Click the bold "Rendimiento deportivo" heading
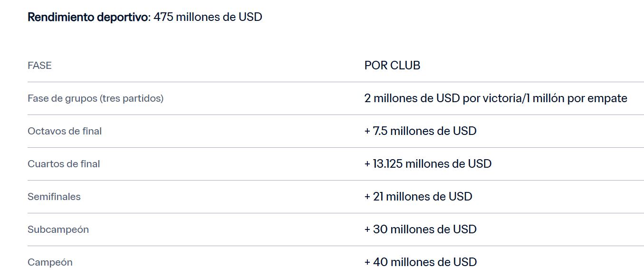 point(88,17)
